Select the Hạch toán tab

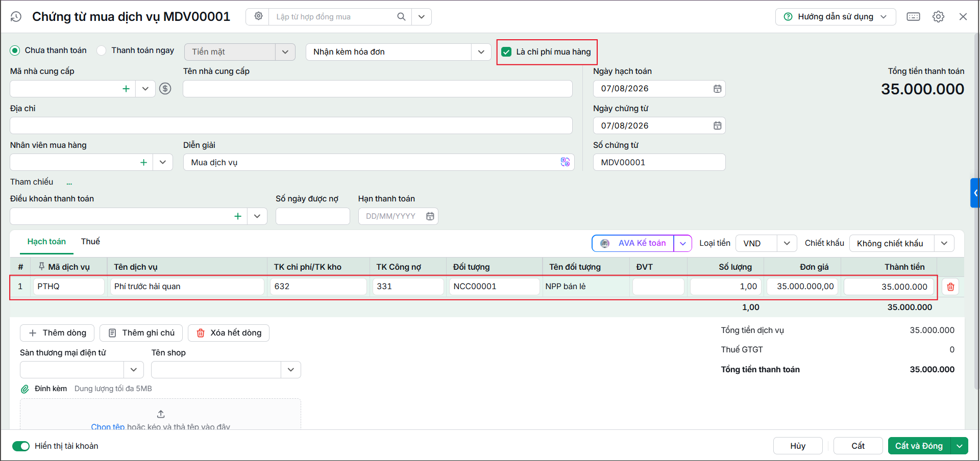pyautogui.click(x=46, y=242)
